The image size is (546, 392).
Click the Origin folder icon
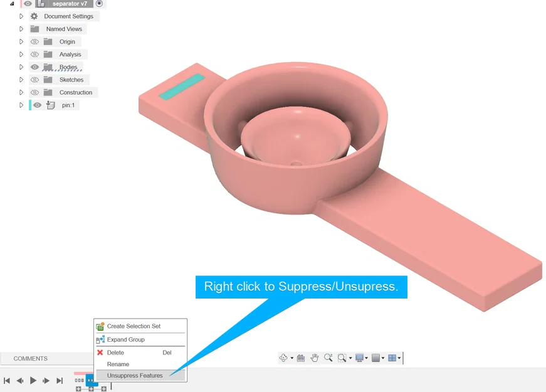point(48,42)
